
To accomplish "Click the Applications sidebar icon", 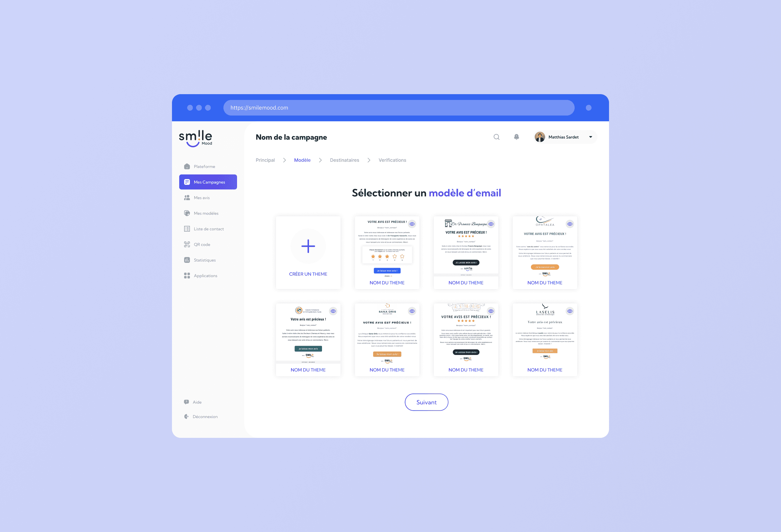I will click(x=187, y=275).
